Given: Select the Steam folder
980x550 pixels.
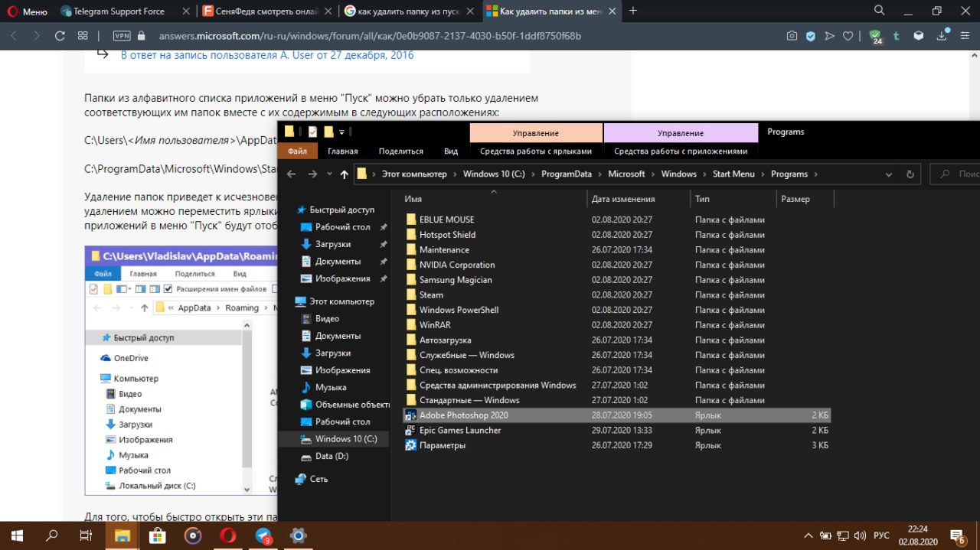Looking at the screenshot, I should 431,295.
